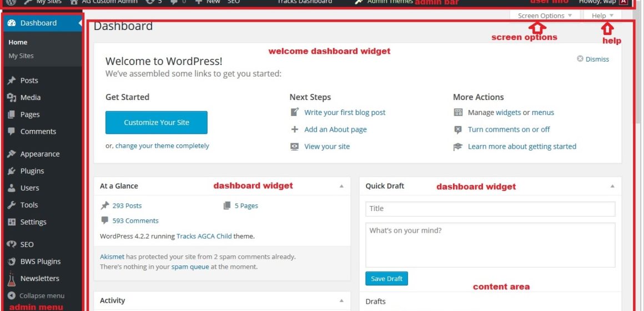Screen dimensions: 644x311
Task: Click the Dashboard gauge icon in sidebar
Action: 12,23
